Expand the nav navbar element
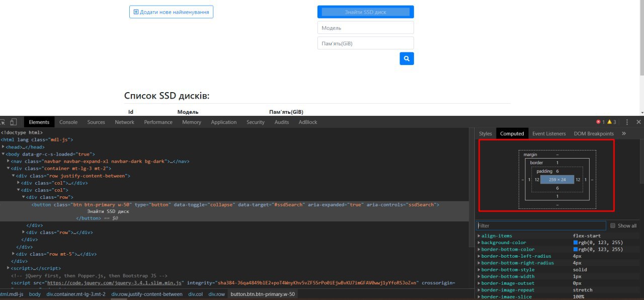The image size is (644, 300). coord(9,161)
